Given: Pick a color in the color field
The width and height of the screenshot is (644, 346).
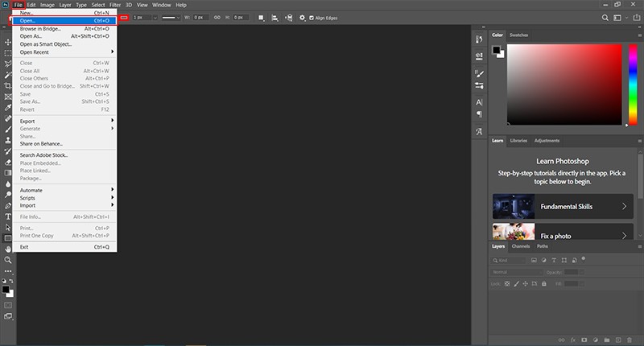Looking at the screenshot, I should point(564,84).
